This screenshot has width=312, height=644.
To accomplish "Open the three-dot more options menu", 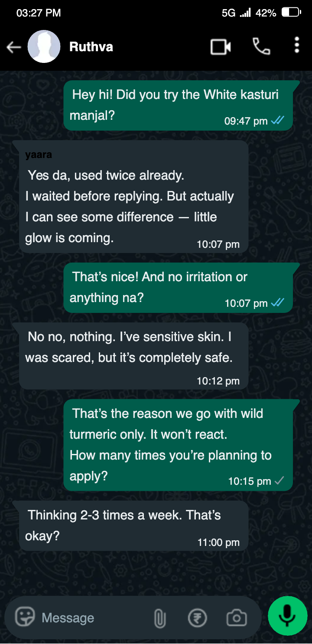I will (x=297, y=45).
